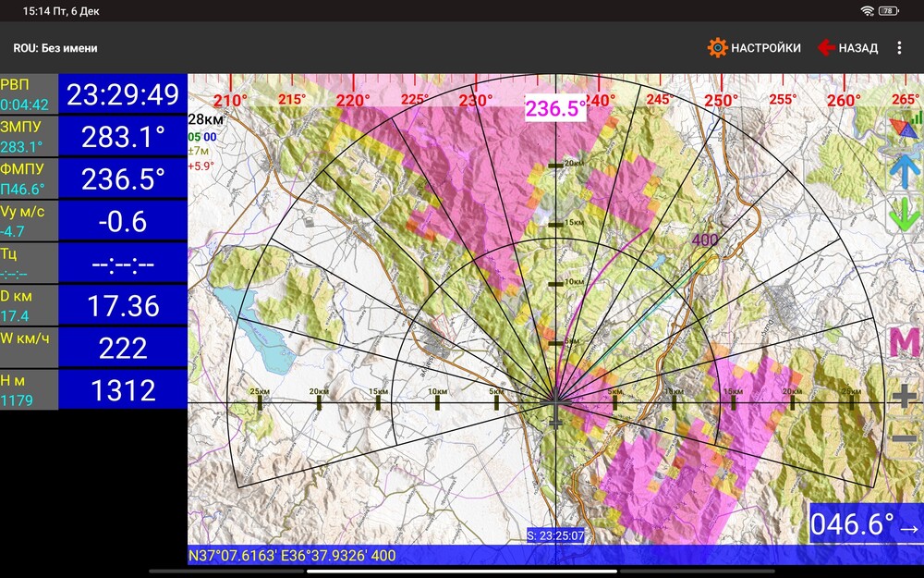Open the three-dot overflow menu
Image resolution: width=924 pixels, height=578 pixels.
pos(901,47)
